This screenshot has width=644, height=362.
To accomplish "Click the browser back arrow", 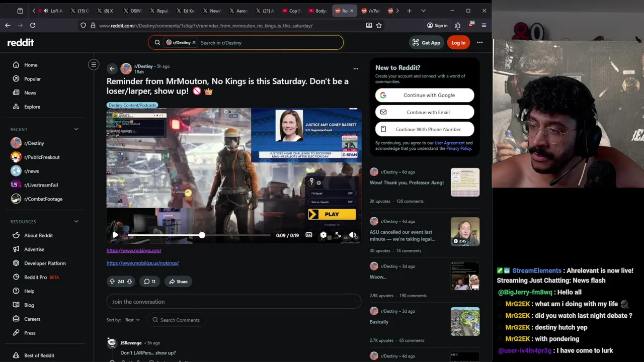I will [8, 25].
